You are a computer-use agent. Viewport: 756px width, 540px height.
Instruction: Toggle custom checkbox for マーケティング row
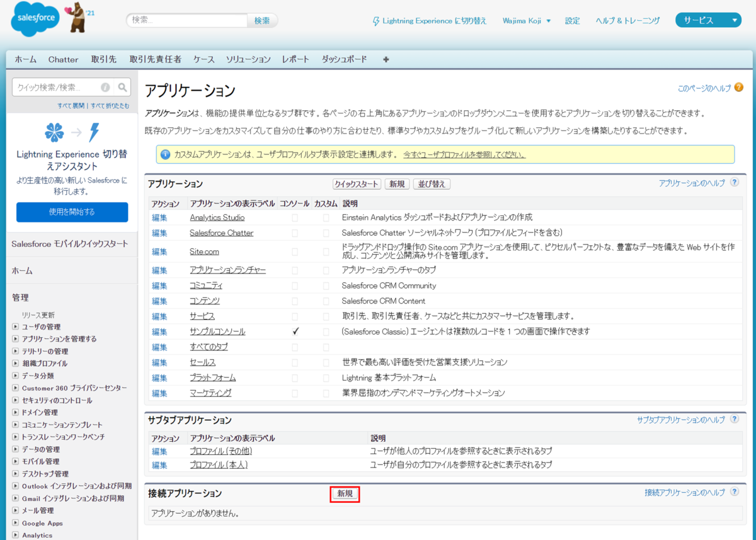click(x=326, y=393)
